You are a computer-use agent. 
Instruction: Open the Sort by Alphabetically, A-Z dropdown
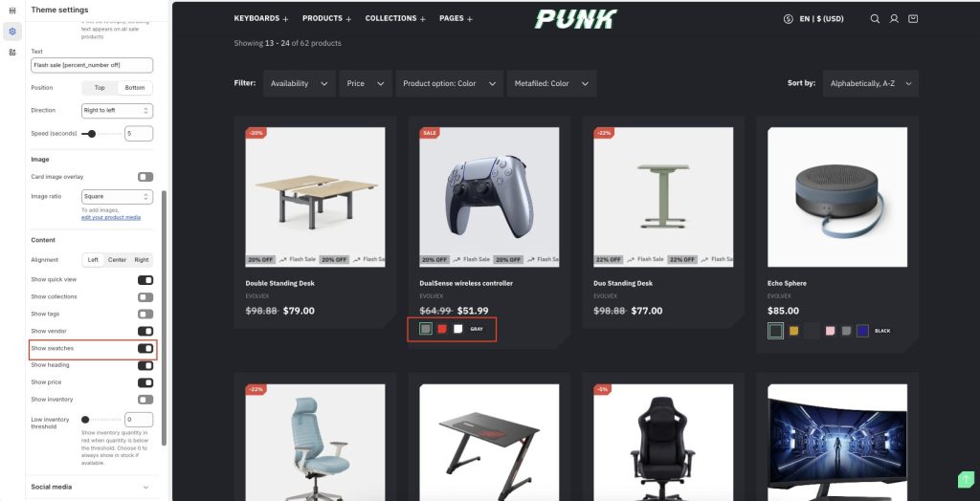871,84
